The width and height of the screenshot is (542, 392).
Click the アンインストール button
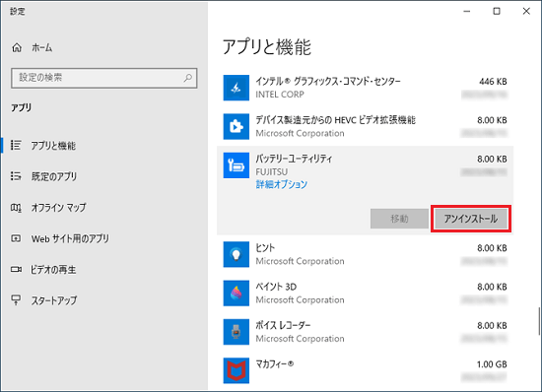tap(471, 219)
